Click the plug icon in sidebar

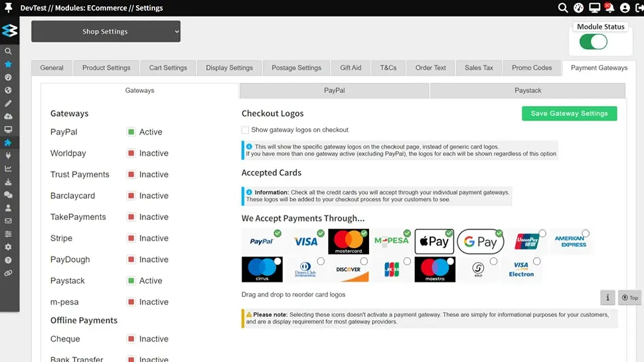[x=8, y=156]
